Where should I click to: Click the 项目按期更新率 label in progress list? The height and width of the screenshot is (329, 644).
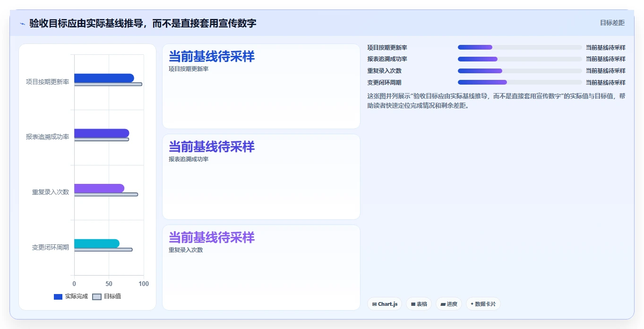coord(387,47)
